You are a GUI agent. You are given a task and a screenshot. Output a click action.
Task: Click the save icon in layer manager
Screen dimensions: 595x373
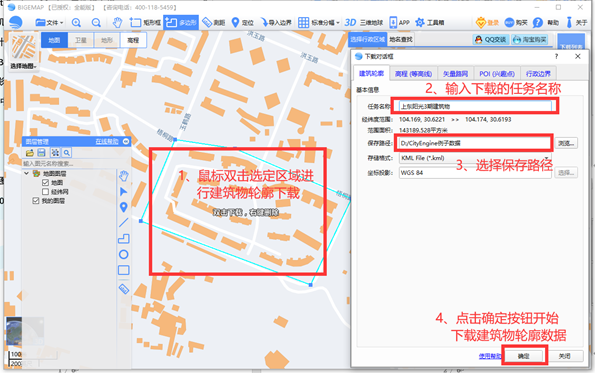pyautogui.click(x=41, y=153)
